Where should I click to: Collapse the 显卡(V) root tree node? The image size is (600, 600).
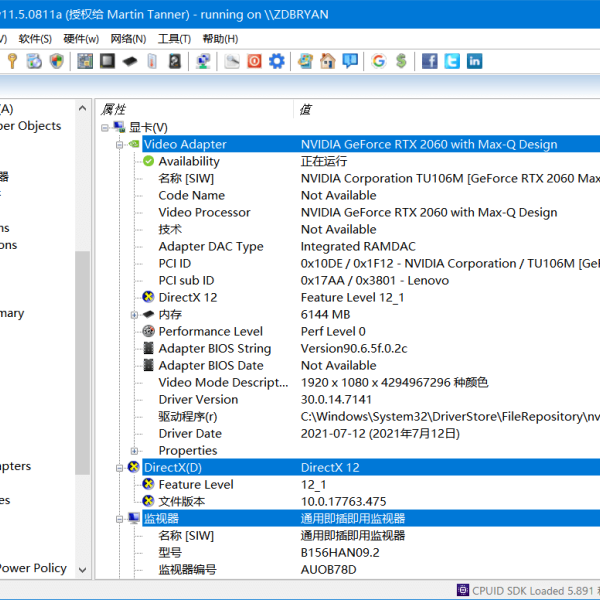[104, 127]
